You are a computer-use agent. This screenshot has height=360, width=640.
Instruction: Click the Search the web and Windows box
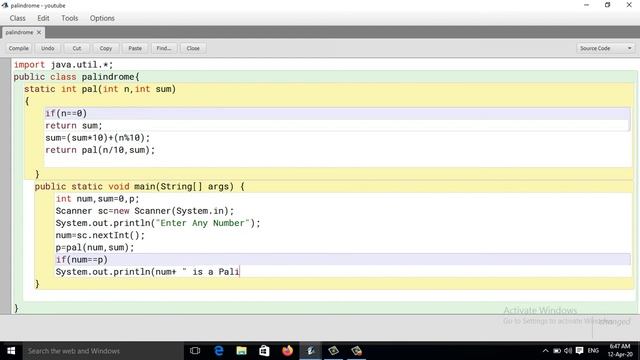point(103,351)
